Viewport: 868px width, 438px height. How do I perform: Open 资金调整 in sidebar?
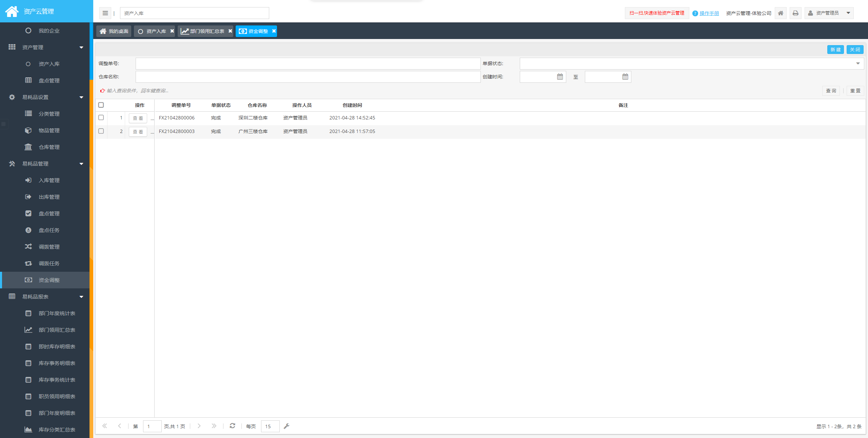tap(45, 280)
